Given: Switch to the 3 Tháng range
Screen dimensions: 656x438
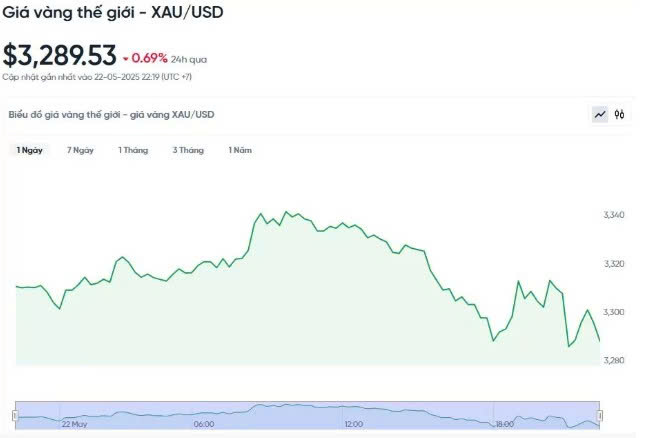Looking at the screenshot, I should pos(188,150).
